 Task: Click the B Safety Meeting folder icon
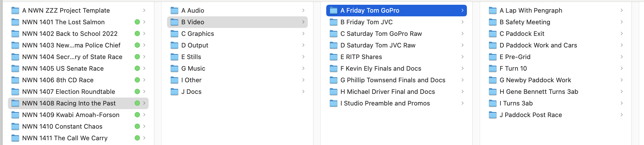click(493, 22)
